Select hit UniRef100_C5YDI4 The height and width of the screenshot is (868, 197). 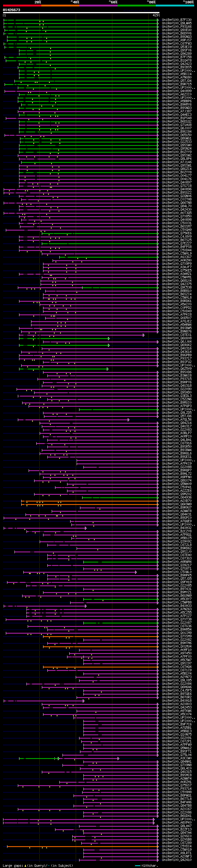(177, 846)
